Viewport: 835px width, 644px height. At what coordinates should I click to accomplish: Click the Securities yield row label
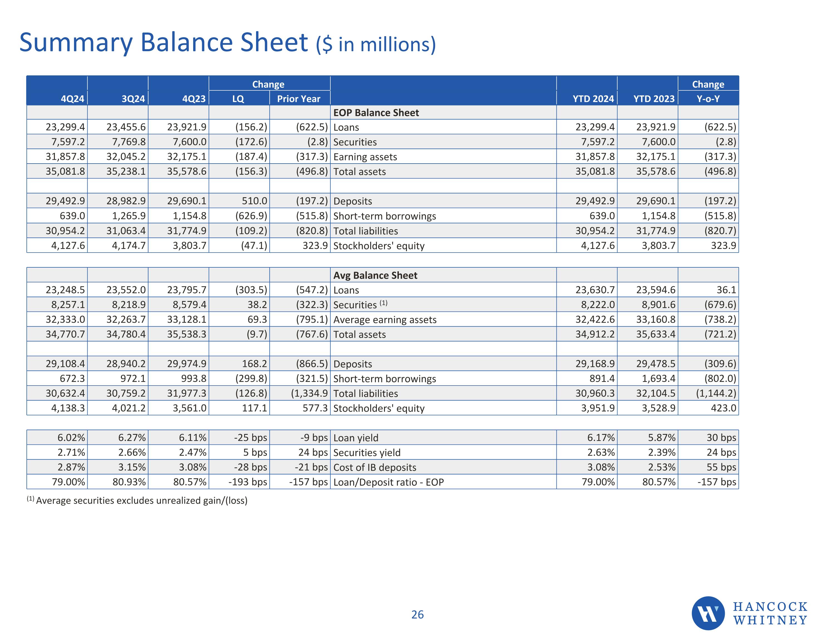coord(367,453)
